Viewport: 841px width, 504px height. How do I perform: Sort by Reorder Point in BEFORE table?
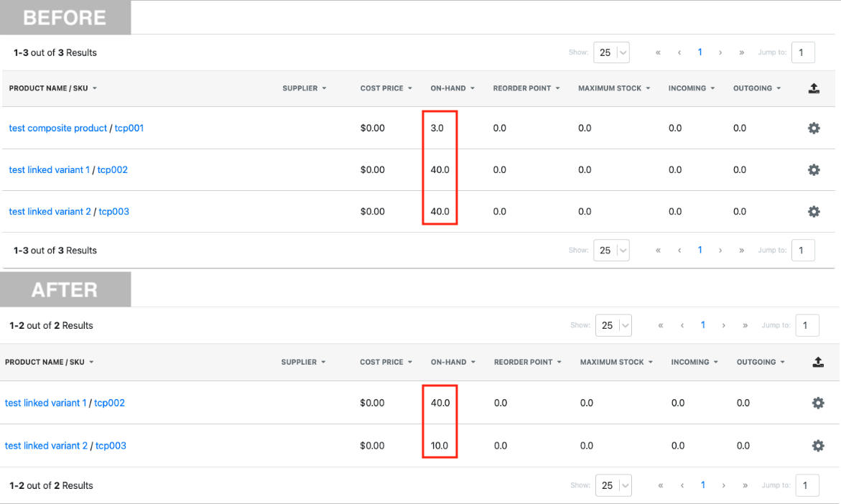526,88
